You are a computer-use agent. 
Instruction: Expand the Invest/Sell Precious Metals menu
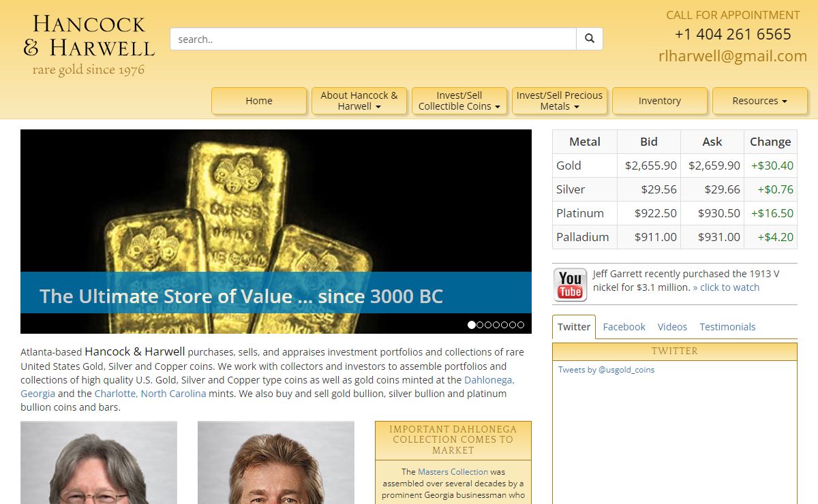pos(560,101)
